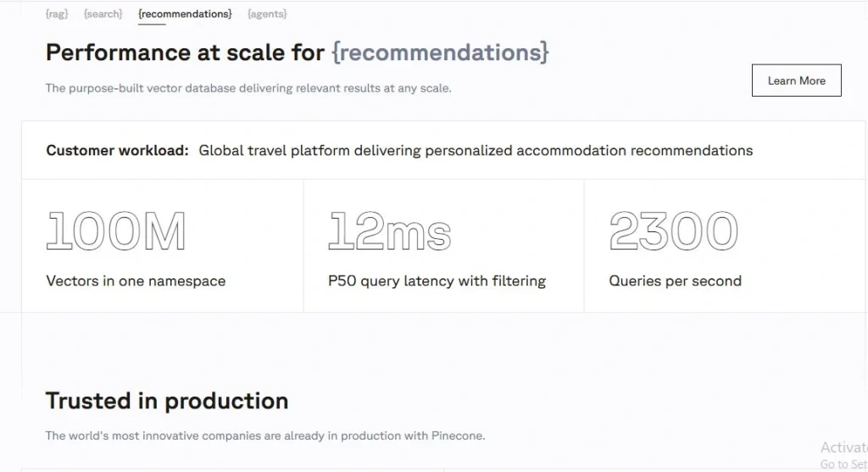Click the 100M outlined statistic

pos(116,231)
